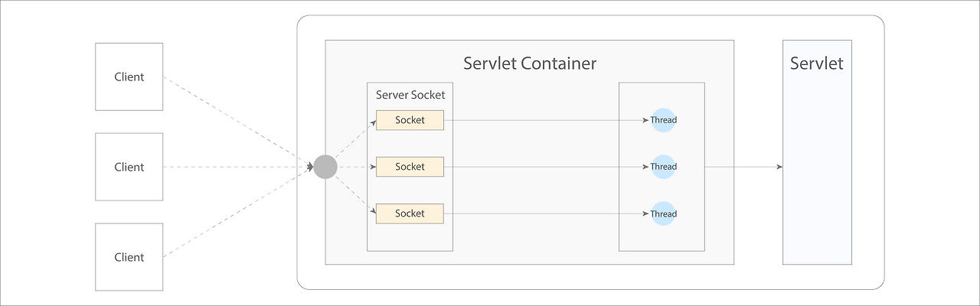Click the Servlet Container title

[x=530, y=63]
